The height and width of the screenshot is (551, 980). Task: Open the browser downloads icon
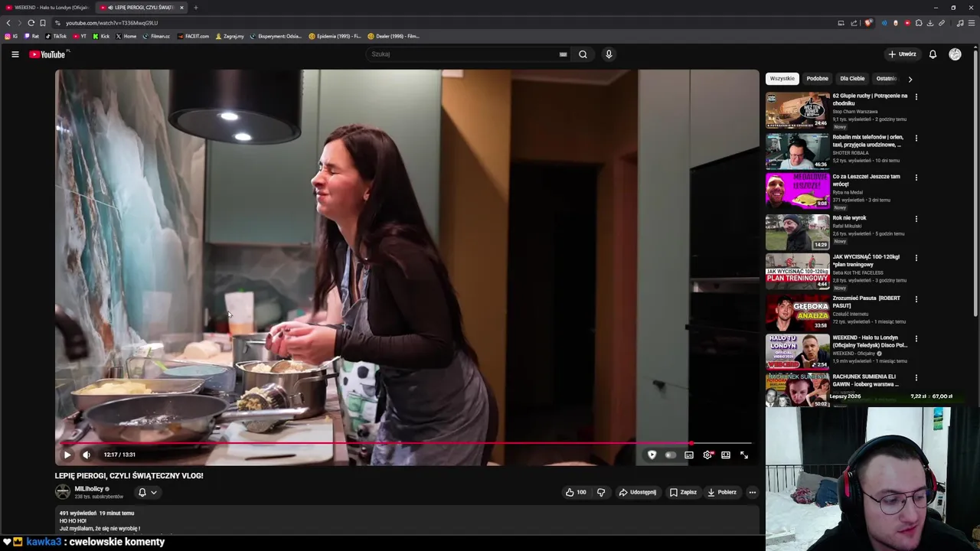(x=930, y=23)
